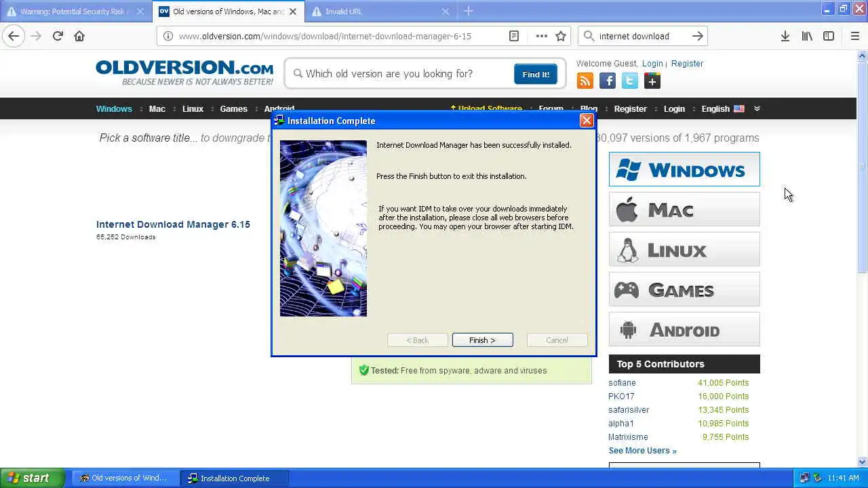Open the Firefox hamburger menu
868x488 pixels.
coord(854,36)
